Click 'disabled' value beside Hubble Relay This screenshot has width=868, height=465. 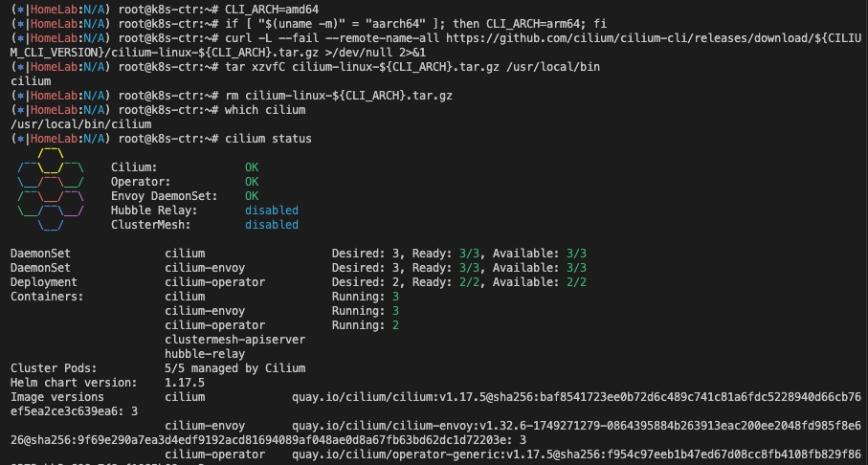[272, 210]
